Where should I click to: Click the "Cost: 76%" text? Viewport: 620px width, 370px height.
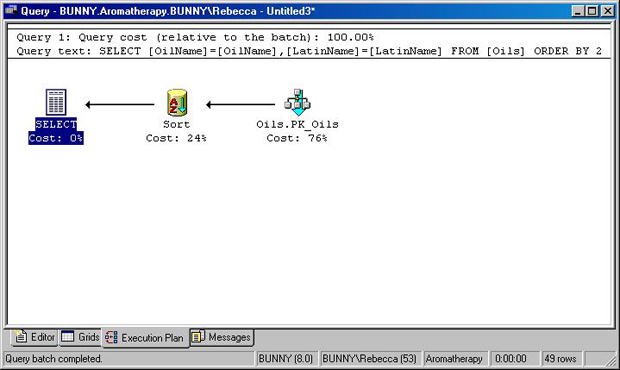297,138
